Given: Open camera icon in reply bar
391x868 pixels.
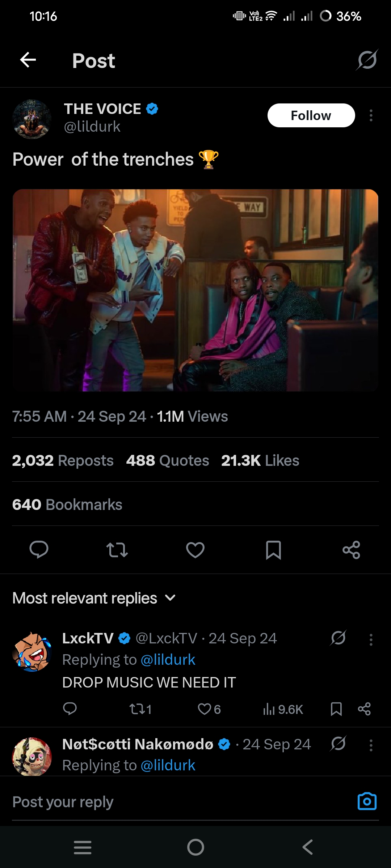Looking at the screenshot, I should click(367, 801).
